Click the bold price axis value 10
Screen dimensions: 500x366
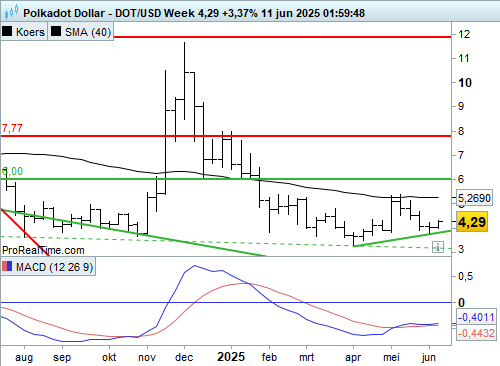coord(465,83)
